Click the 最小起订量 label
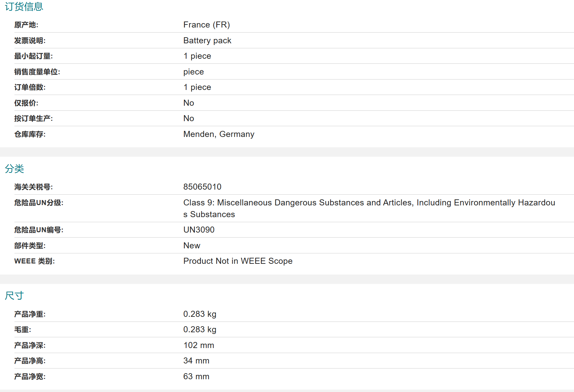 33,56
